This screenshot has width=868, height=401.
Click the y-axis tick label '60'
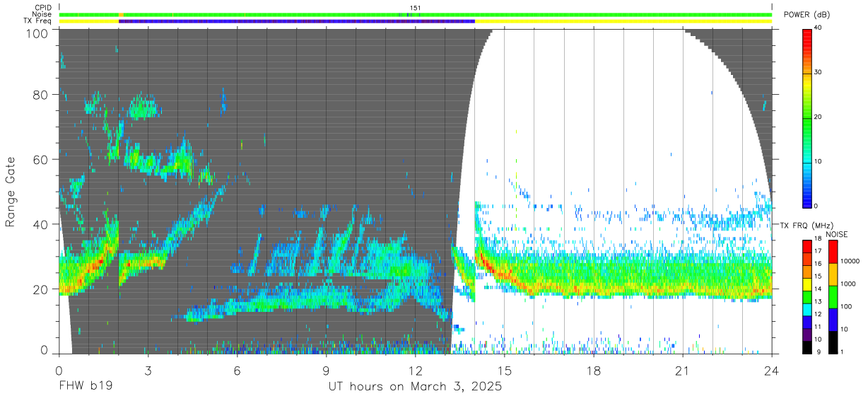42,159
